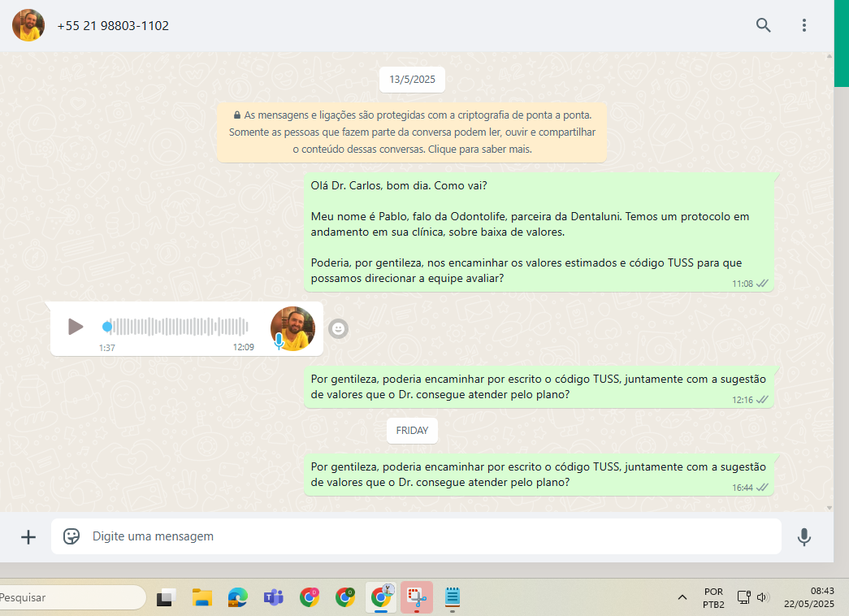Open the end-to-end encryption notice
The width and height of the screenshot is (849, 616).
coord(412,132)
